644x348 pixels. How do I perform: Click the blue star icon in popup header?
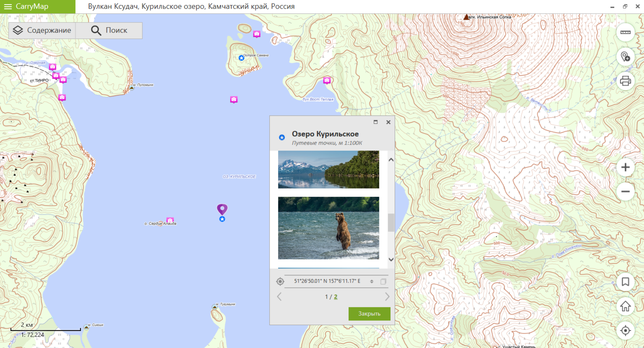pyautogui.click(x=282, y=137)
